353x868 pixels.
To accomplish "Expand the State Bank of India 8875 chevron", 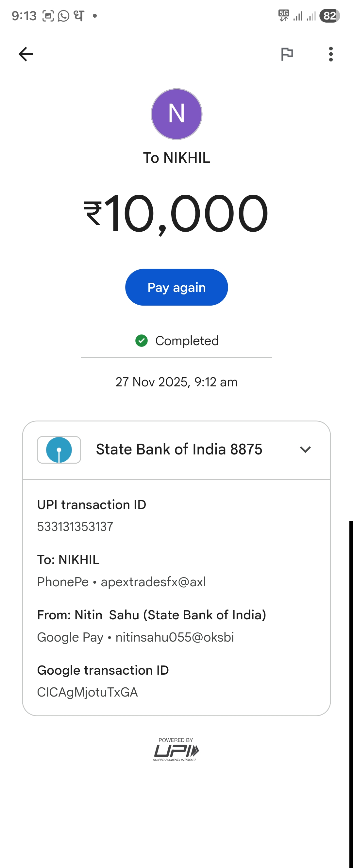I will click(305, 450).
